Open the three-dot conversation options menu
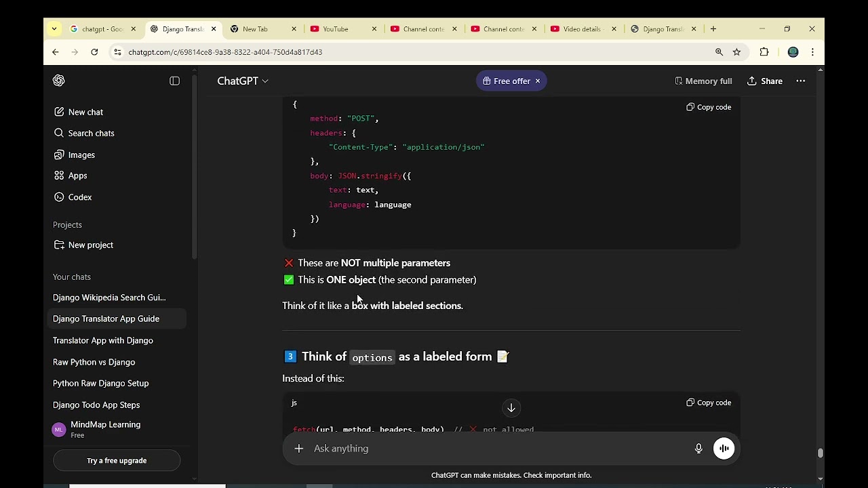868x488 pixels. click(x=801, y=81)
